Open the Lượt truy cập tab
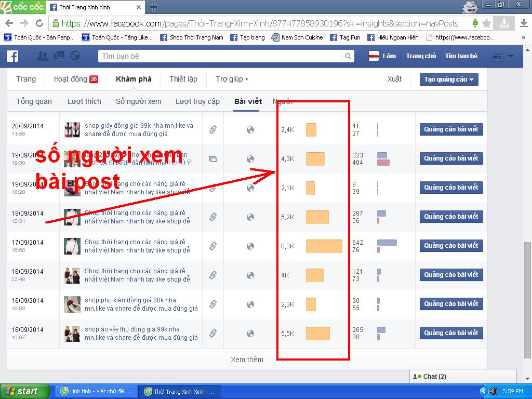Viewport: 532px width, 399px height. coord(197,101)
